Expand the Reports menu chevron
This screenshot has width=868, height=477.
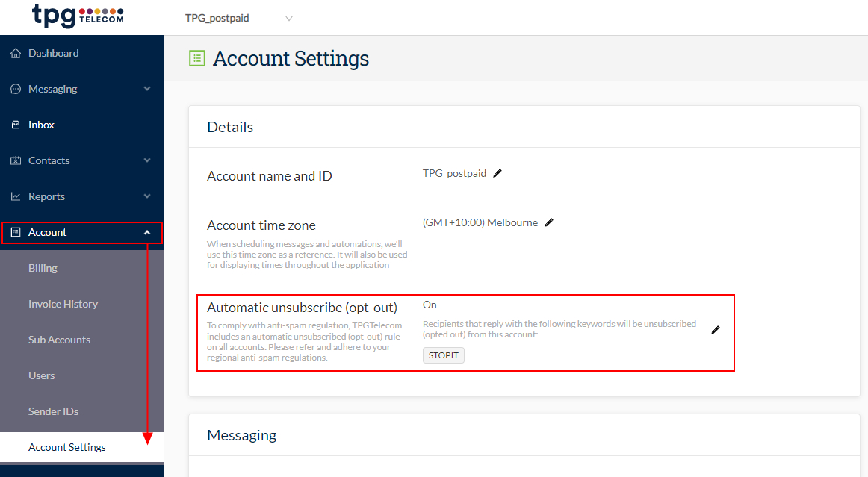point(146,196)
